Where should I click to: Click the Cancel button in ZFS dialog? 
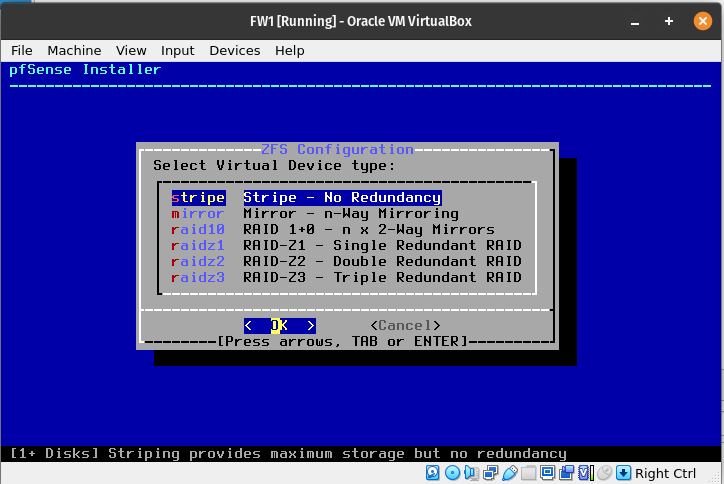pyautogui.click(x=405, y=326)
